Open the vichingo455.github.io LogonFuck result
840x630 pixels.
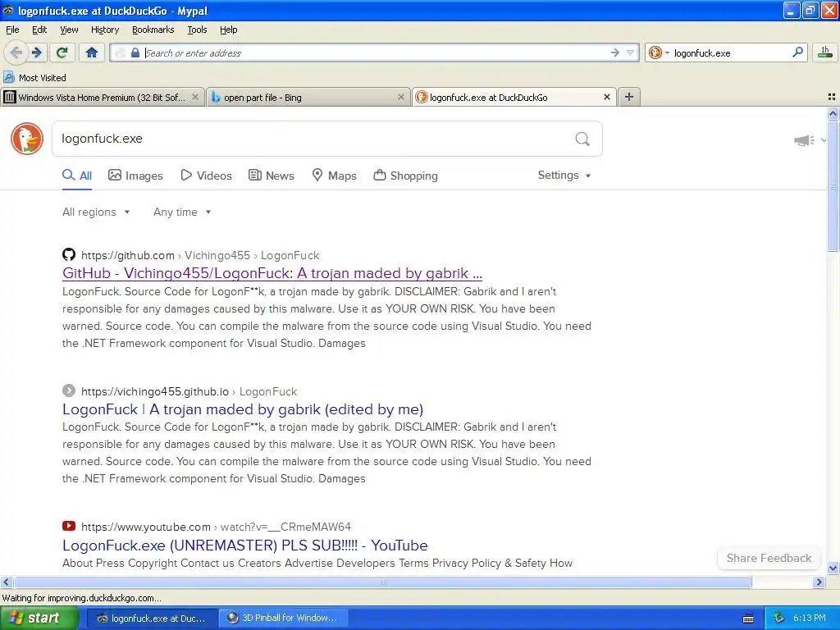[x=243, y=409]
